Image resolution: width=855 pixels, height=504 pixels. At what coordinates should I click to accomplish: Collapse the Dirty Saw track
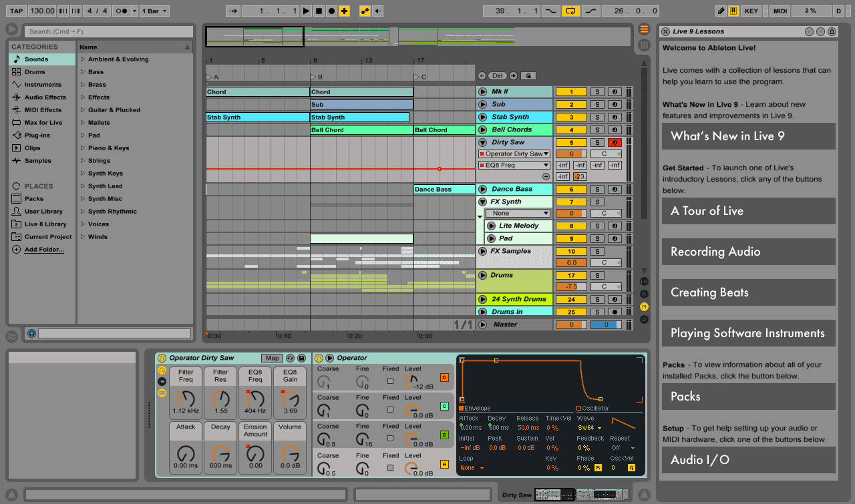[x=482, y=142]
